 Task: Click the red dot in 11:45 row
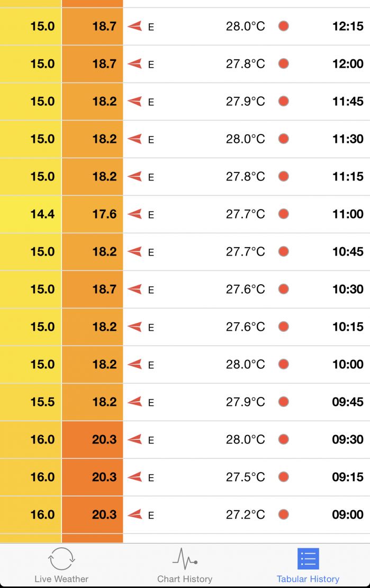[284, 101]
